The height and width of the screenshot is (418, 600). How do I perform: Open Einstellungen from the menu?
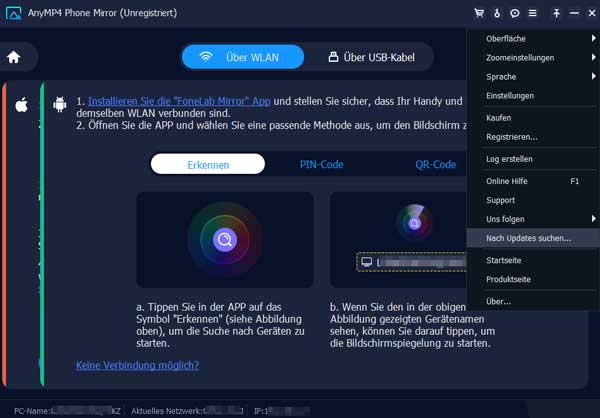pos(533,96)
